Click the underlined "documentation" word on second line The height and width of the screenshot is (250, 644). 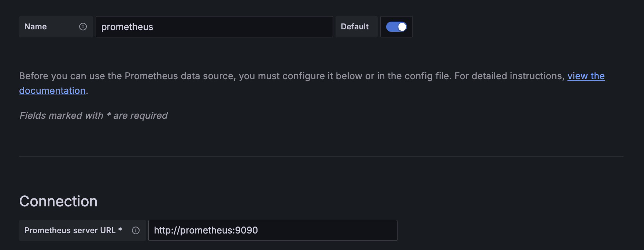(x=52, y=91)
